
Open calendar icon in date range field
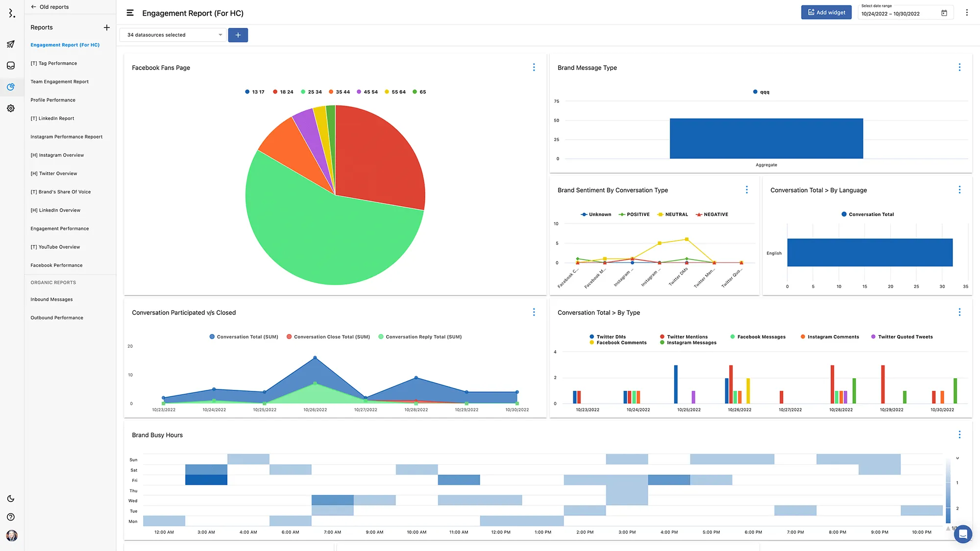coord(944,13)
